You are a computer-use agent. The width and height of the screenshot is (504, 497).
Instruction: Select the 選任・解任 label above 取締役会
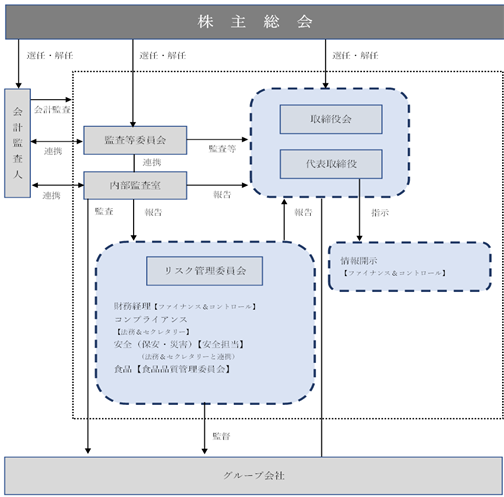(355, 55)
